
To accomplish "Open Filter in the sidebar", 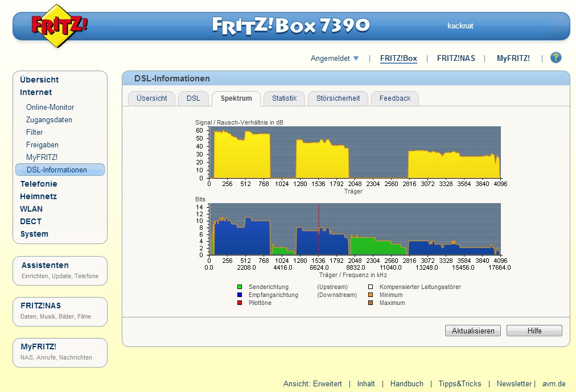I will [35, 132].
